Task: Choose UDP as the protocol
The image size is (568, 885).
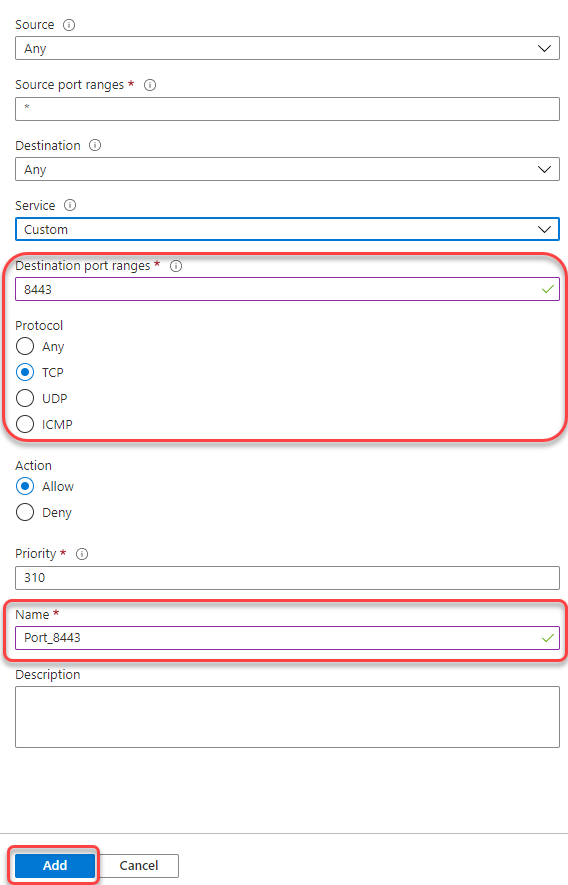Action: pyautogui.click(x=25, y=398)
